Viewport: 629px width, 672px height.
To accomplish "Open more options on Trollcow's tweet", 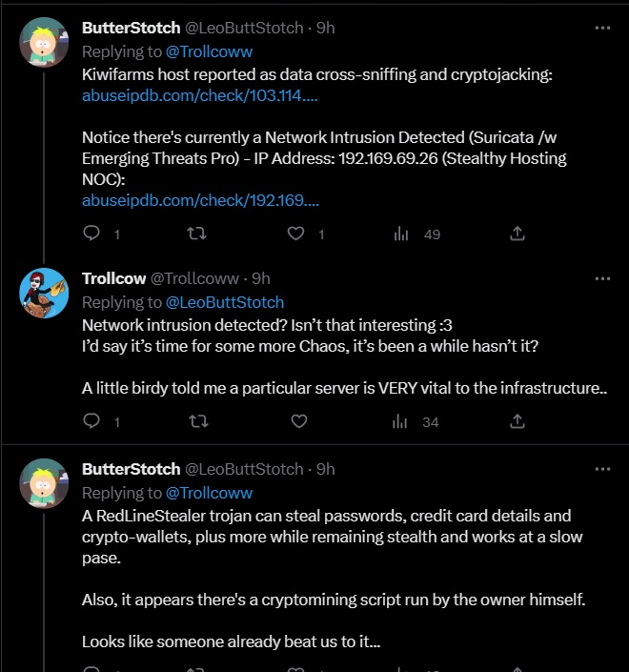I will [602, 278].
